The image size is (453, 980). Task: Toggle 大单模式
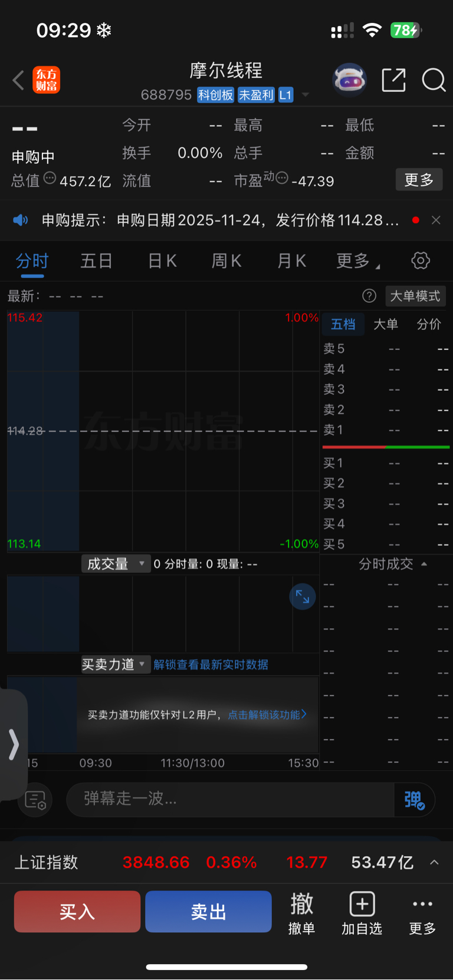tap(415, 296)
